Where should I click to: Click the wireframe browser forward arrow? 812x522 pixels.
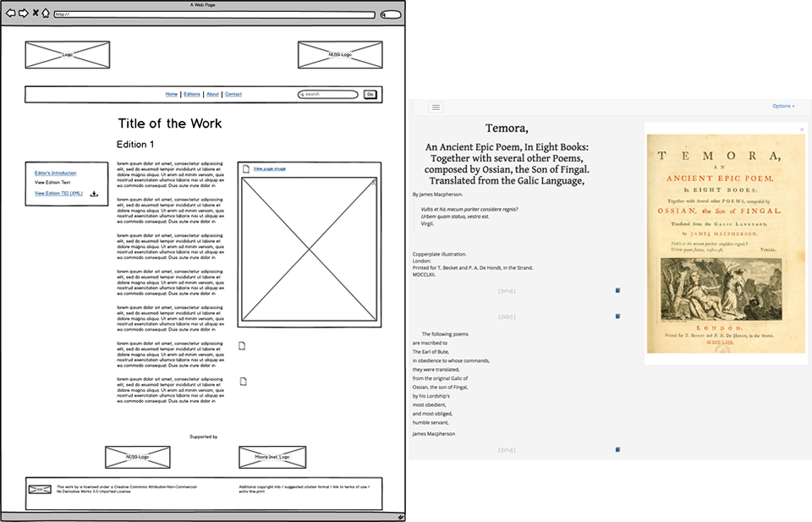pos(24,13)
